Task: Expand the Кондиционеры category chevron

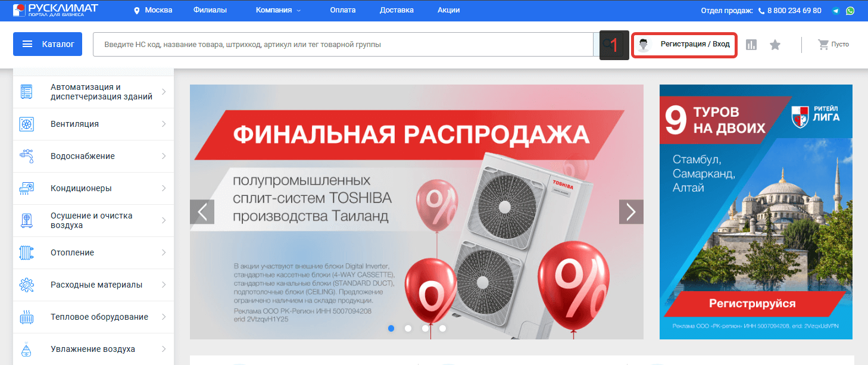Action: (163, 188)
